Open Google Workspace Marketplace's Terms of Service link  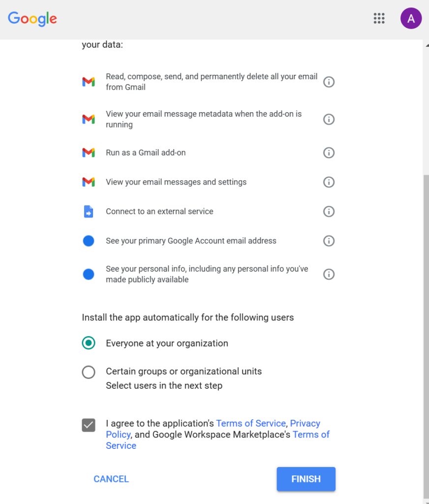tap(311, 435)
